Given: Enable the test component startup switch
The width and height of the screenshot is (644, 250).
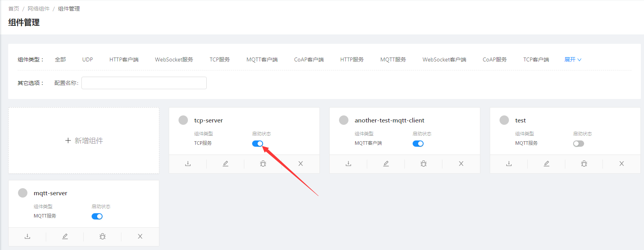Looking at the screenshot, I should click(579, 144).
